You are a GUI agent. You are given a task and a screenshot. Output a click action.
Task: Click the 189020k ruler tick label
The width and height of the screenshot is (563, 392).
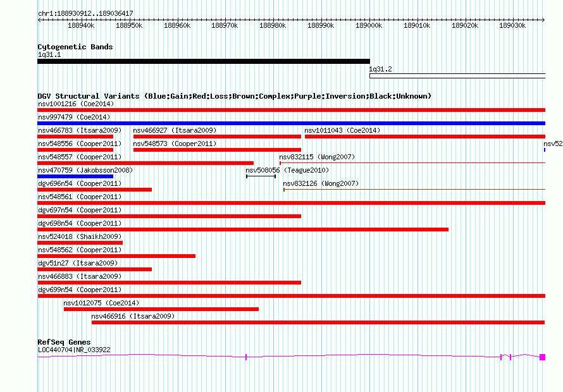coord(465,25)
